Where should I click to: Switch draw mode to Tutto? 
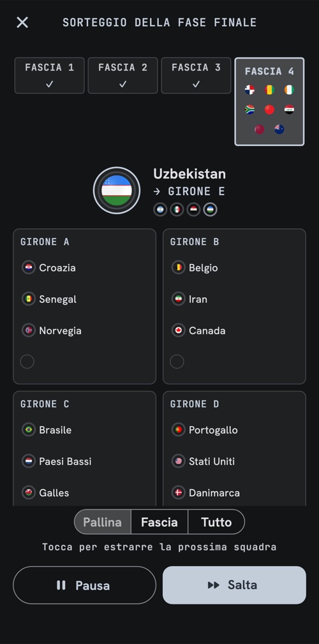(216, 522)
